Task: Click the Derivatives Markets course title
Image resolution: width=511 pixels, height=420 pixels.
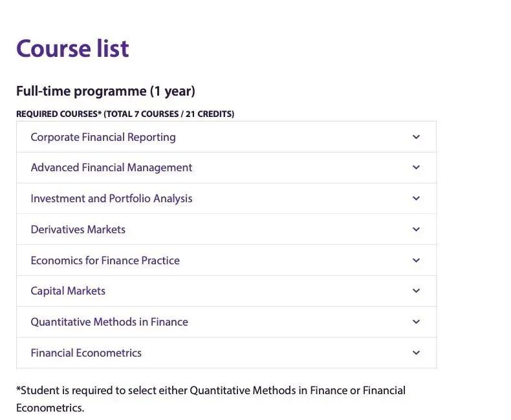Action: [x=78, y=229]
